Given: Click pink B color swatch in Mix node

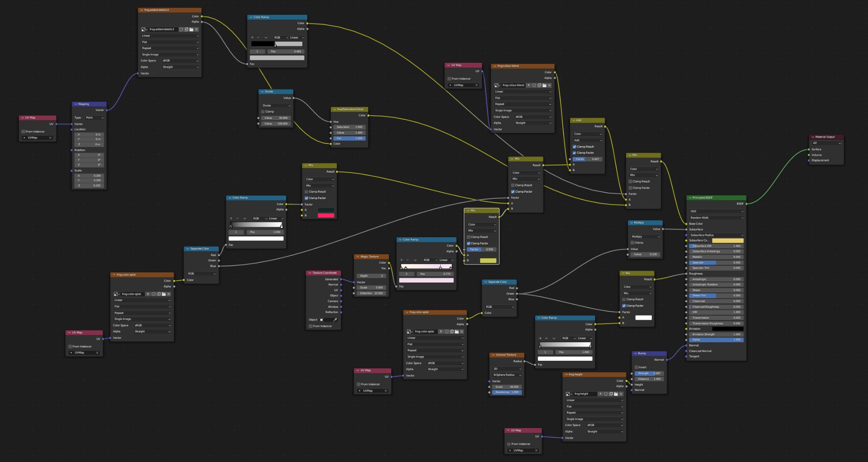Looking at the screenshot, I should [326, 216].
